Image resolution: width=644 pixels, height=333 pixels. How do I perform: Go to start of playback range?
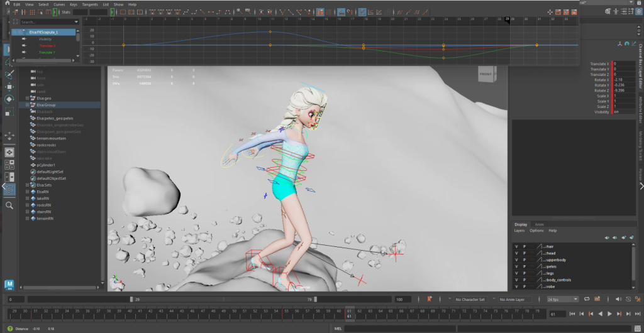point(572,314)
